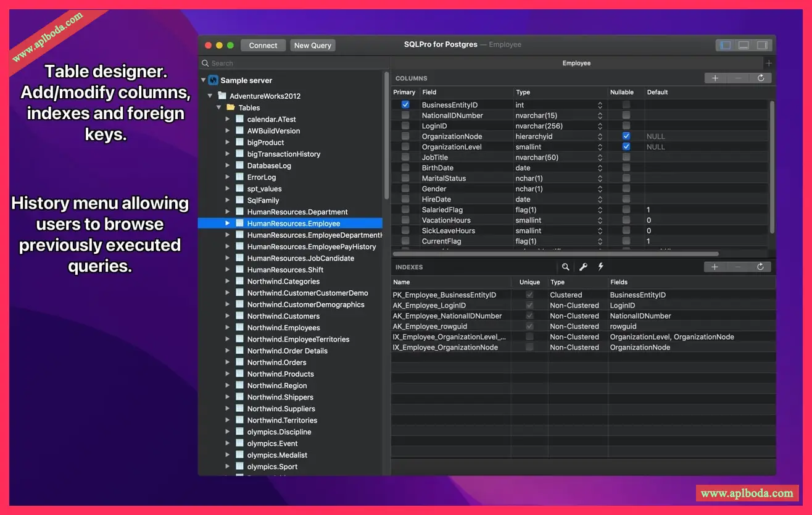Viewport: 812px width, 515px height.
Task: Expand the HumanResources.Department table
Action: click(x=228, y=212)
